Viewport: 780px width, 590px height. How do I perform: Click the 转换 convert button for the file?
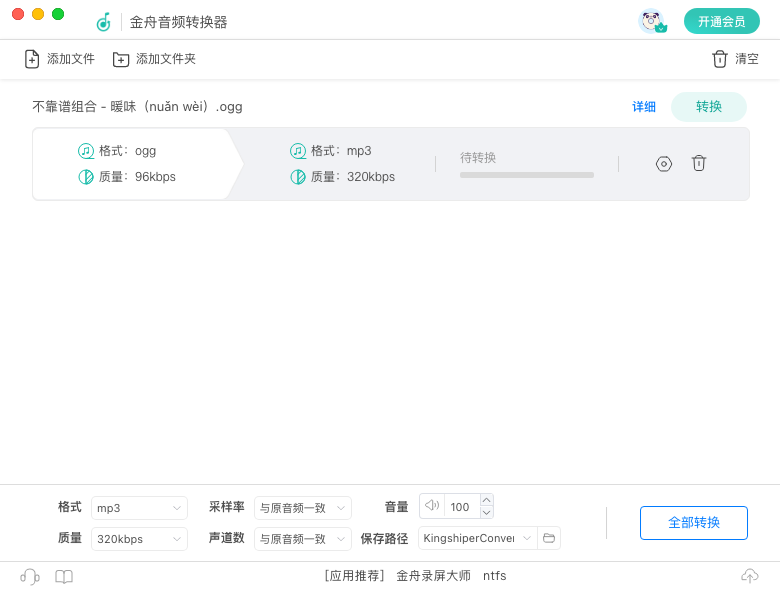point(709,106)
